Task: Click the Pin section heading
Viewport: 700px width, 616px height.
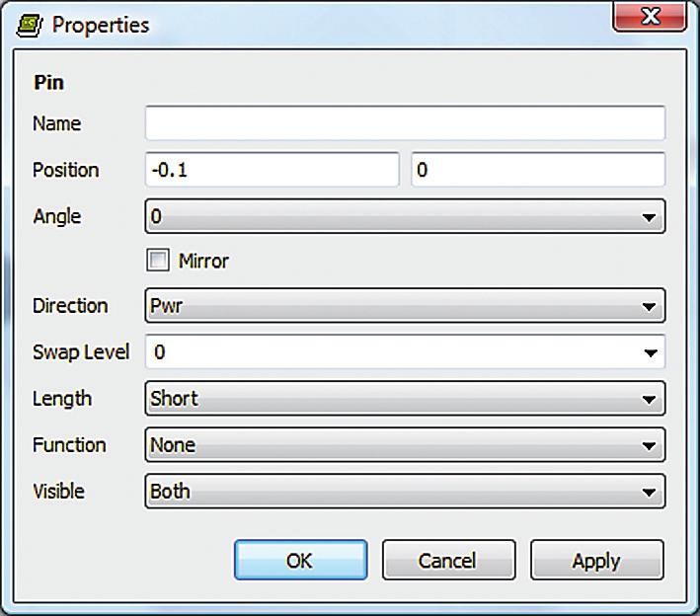Action: click(48, 82)
